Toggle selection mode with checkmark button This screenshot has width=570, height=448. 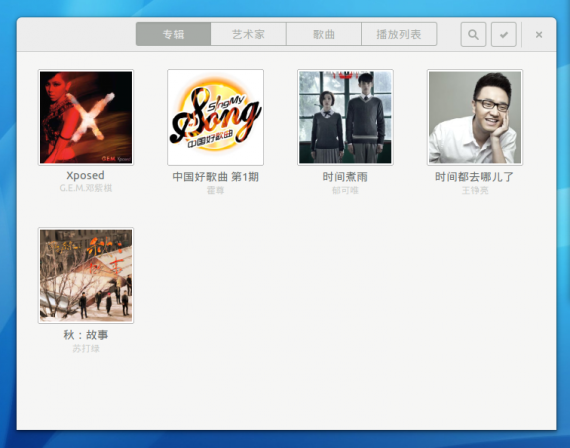tap(503, 35)
